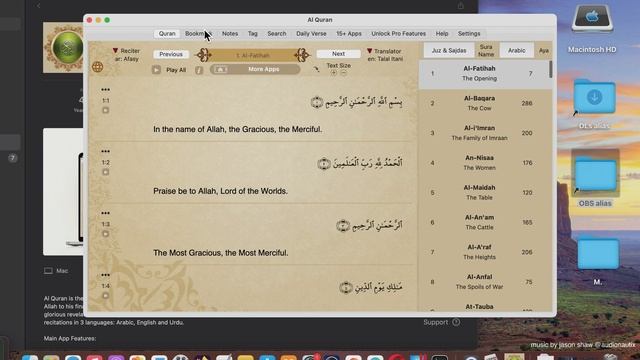Click the right ornament of sura title
The image size is (640, 360).
pyautogui.click(x=302, y=55)
